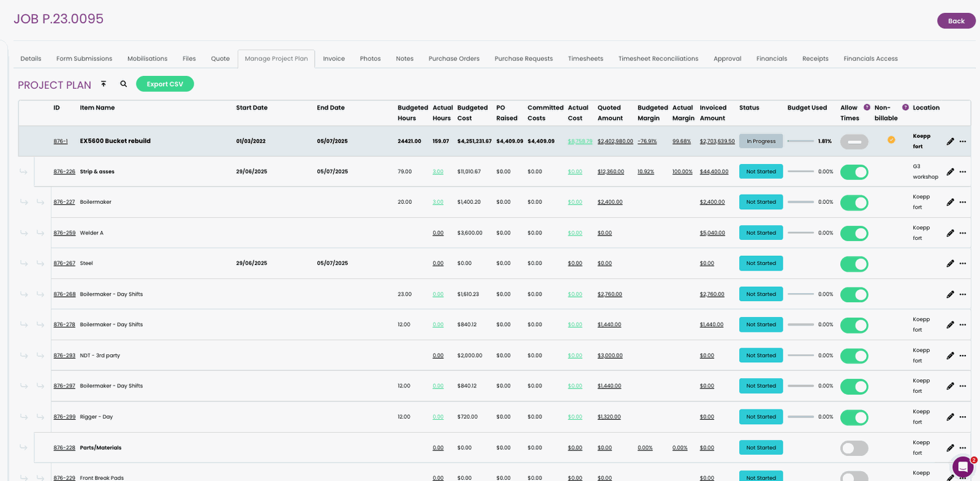Disable Allow Times for Strip & asses

[854, 172]
